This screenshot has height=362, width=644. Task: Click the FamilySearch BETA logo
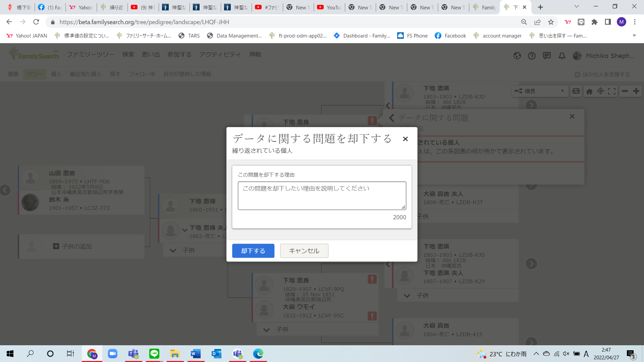[34, 54]
